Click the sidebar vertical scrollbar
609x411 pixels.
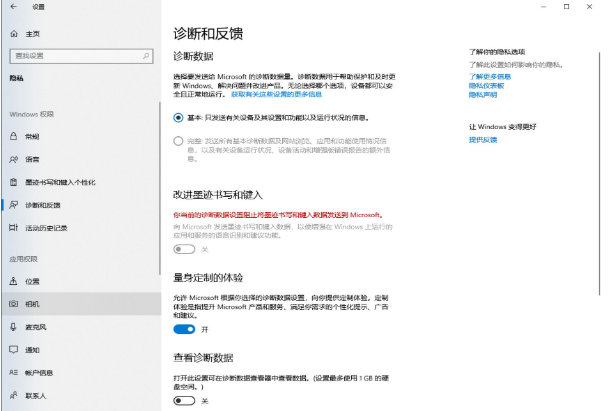(159, 188)
